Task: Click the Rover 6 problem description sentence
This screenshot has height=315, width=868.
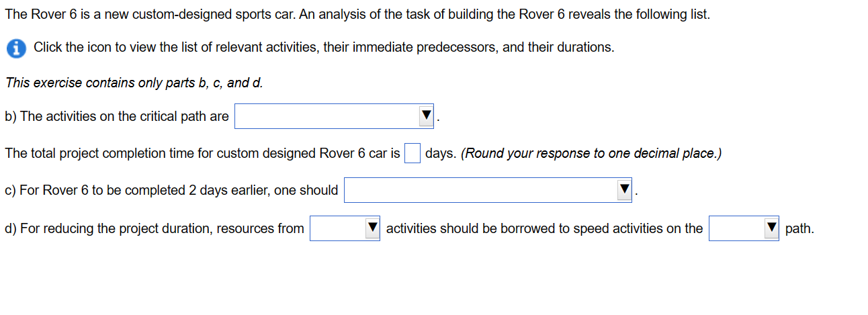Action: coord(357,15)
